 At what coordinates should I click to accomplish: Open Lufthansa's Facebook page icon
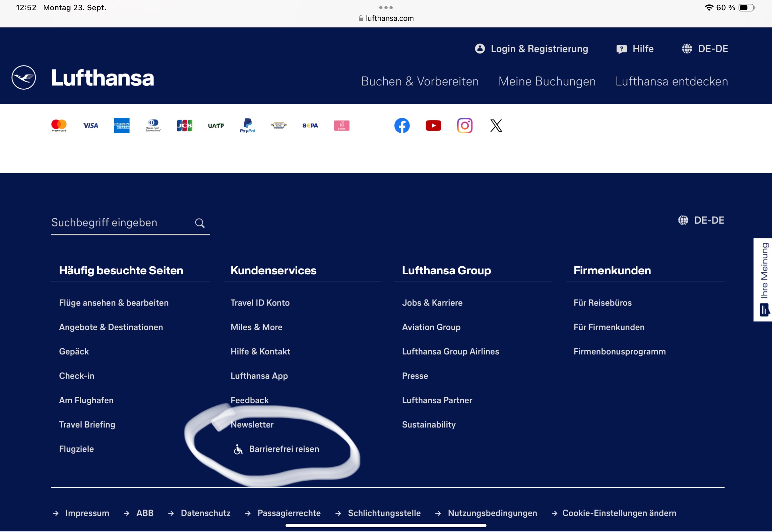click(402, 126)
